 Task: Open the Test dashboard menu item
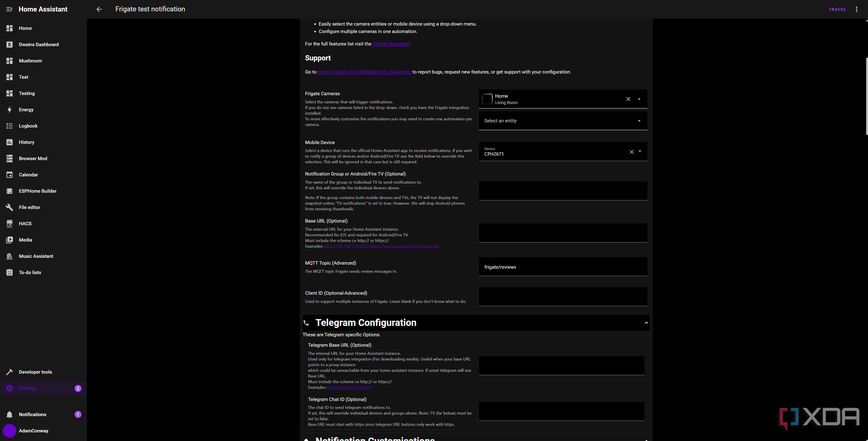click(x=43, y=77)
